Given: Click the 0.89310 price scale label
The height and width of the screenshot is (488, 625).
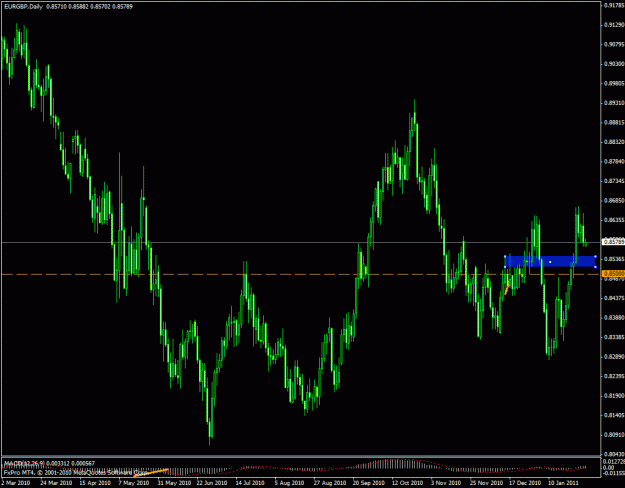Looking at the screenshot, I should (614, 103).
